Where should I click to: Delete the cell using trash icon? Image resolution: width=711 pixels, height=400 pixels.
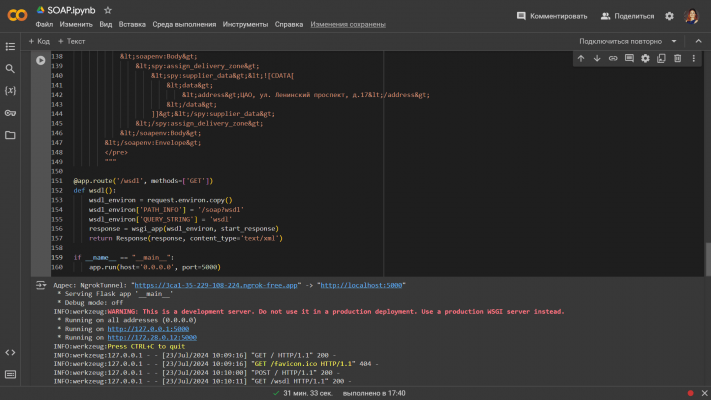click(x=677, y=58)
